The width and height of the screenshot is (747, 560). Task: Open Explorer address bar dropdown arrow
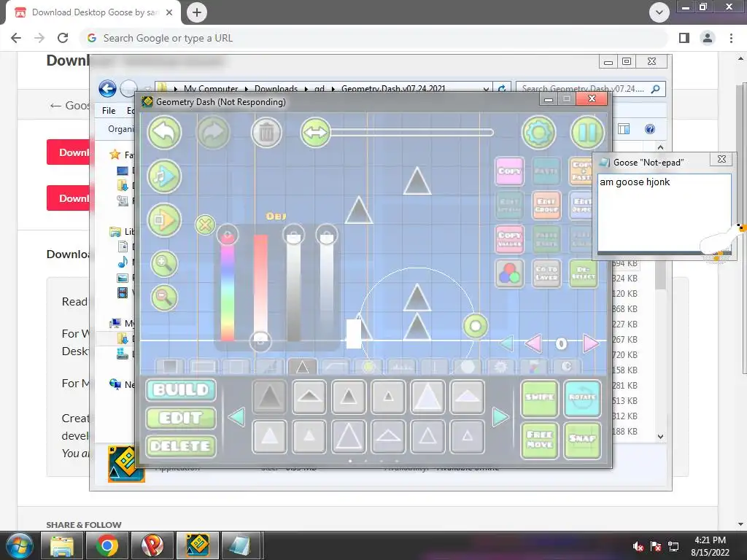[x=486, y=89]
